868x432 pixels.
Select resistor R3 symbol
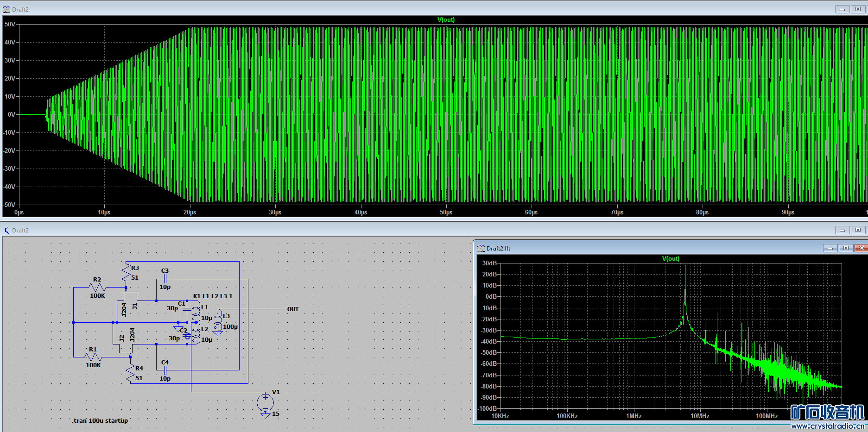click(126, 272)
